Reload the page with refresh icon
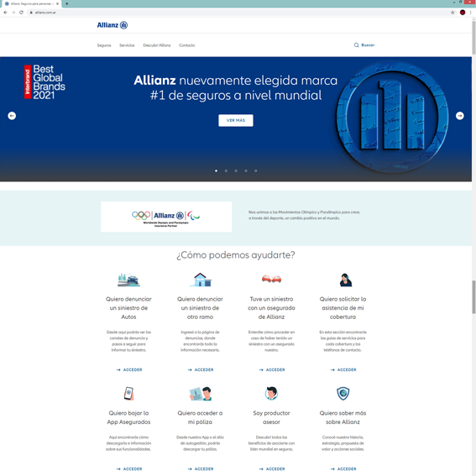Screen dimensions: 476x476 [x=21, y=13]
